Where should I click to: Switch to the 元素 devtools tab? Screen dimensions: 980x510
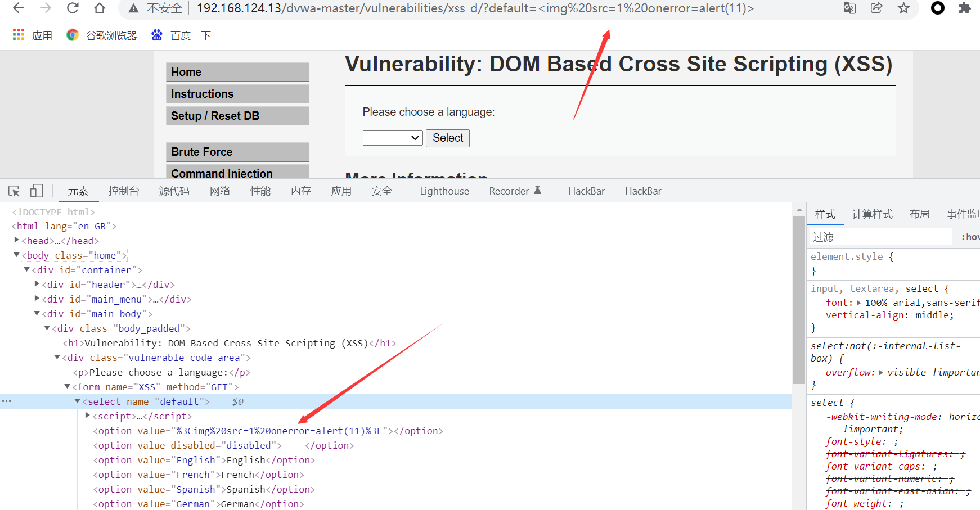78,191
